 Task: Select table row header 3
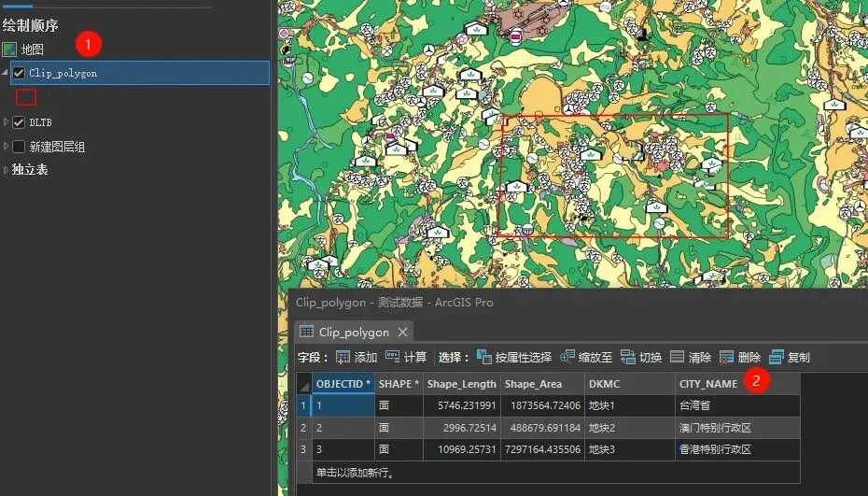(304, 449)
